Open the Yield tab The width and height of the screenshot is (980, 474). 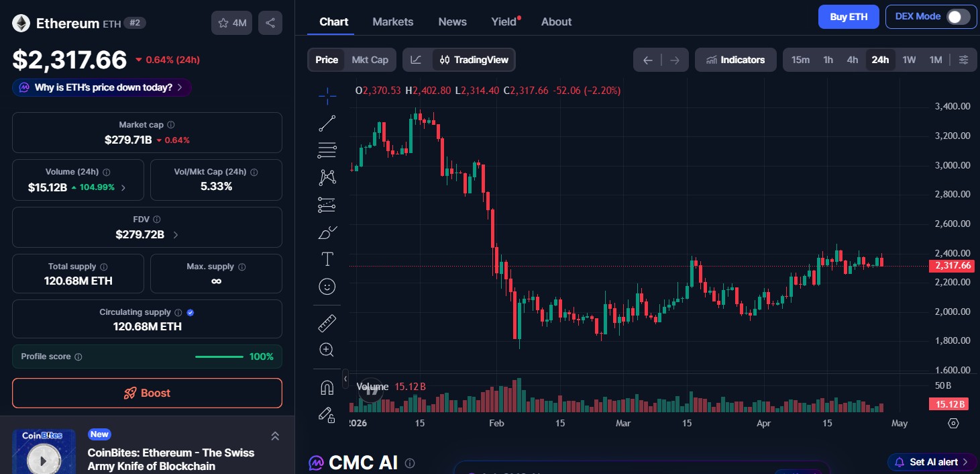click(x=503, y=21)
